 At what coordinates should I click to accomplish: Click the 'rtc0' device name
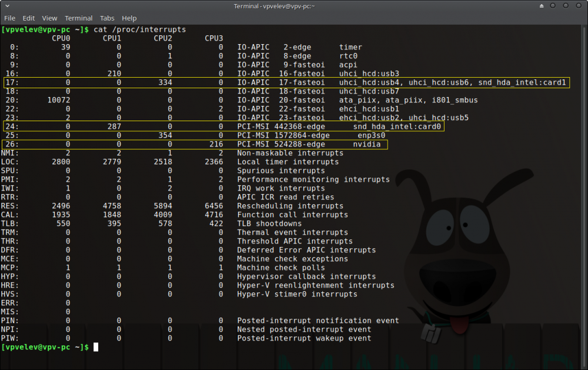pyautogui.click(x=348, y=56)
